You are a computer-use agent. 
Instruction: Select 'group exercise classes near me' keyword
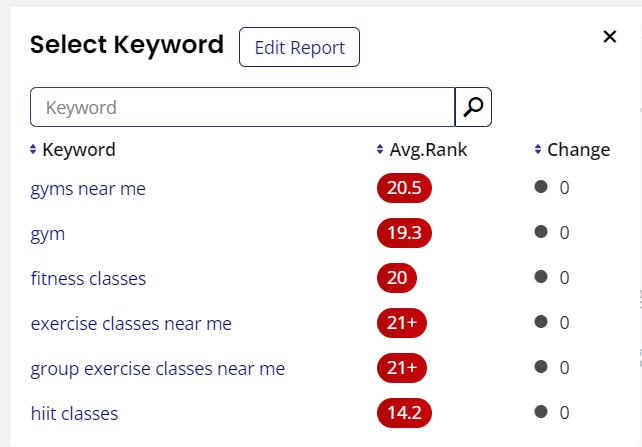pyautogui.click(x=158, y=369)
